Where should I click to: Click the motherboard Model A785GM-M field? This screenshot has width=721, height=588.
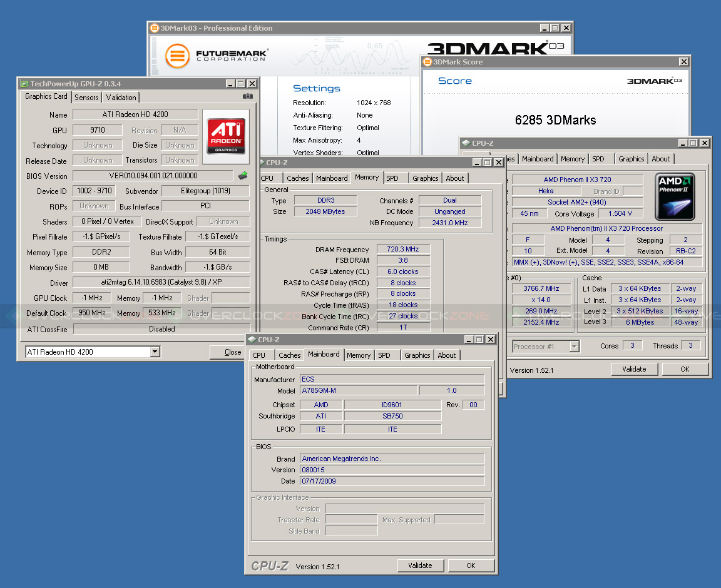(x=359, y=390)
